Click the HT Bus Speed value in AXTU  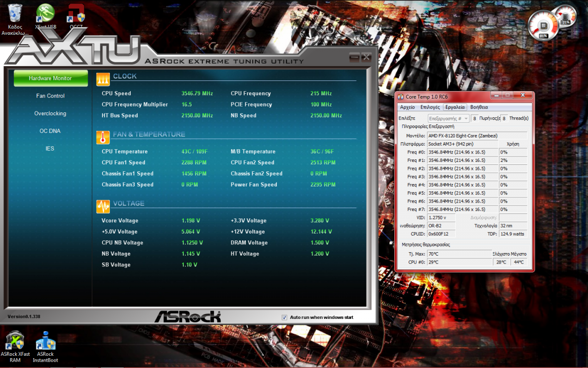pyautogui.click(x=197, y=116)
